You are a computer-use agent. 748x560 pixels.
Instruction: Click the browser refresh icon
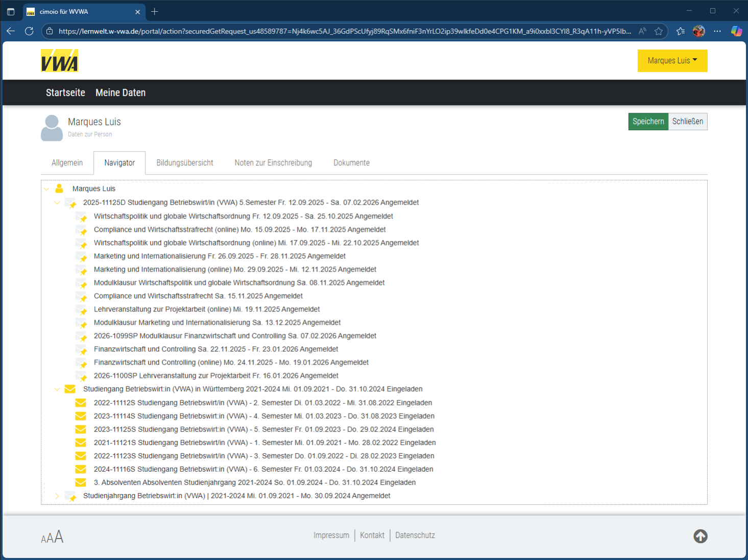29,31
